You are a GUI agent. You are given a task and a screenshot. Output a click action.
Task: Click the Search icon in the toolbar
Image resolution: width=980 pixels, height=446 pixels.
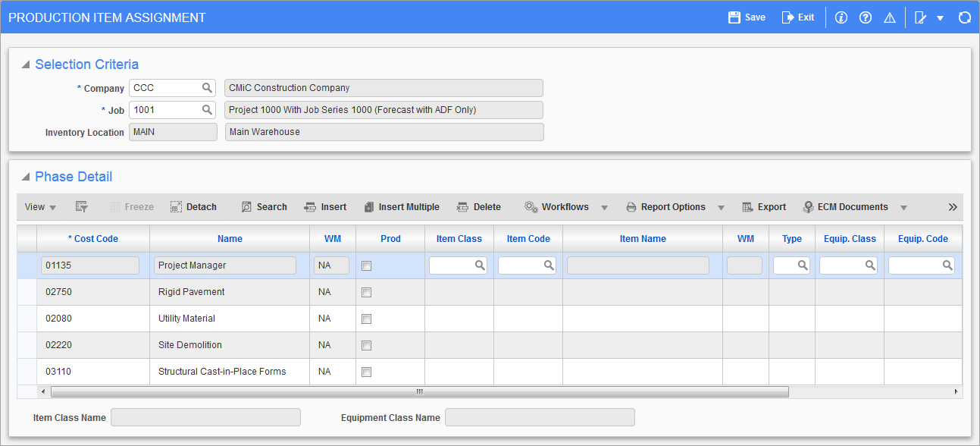(x=264, y=206)
